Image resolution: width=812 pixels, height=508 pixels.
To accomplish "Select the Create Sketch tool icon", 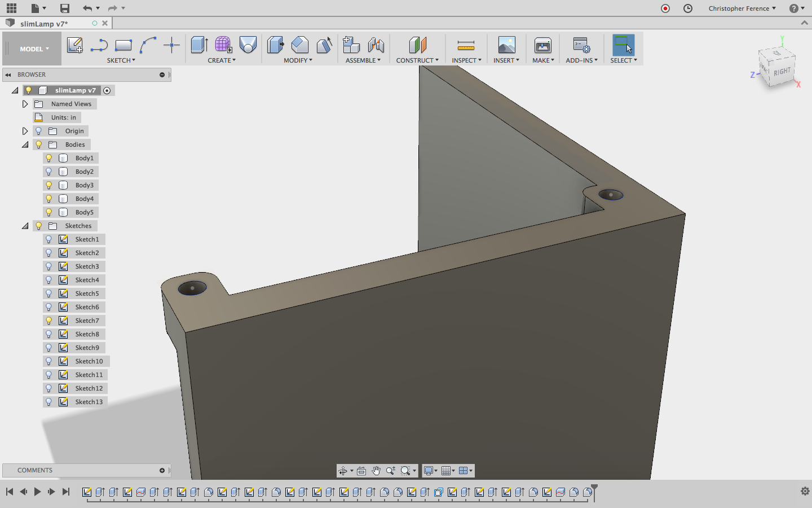I will click(x=75, y=45).
